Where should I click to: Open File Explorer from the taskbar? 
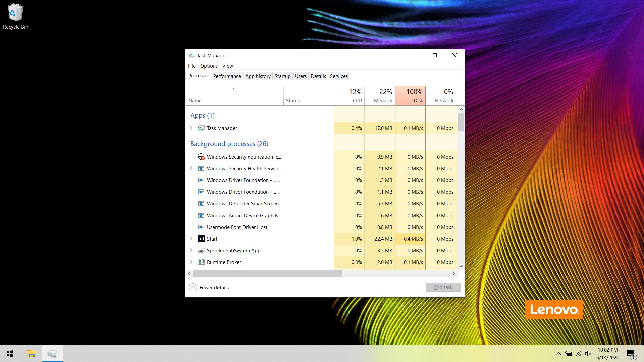pyautogui.click(x=31, y=354)
